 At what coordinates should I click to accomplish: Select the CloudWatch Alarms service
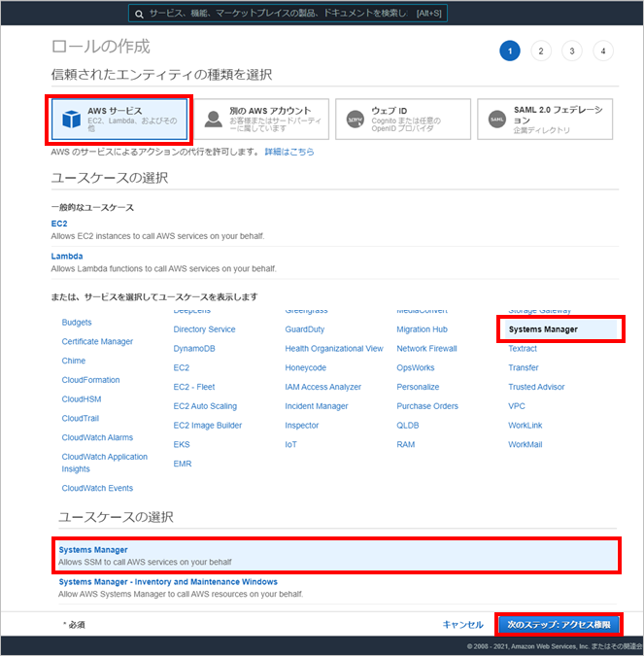97,437
